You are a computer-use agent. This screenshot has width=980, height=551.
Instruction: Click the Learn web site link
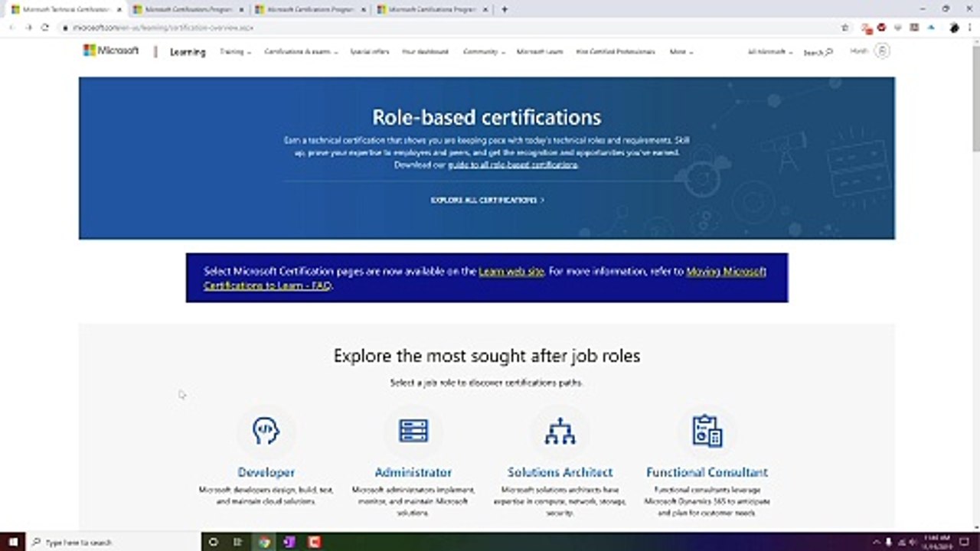pos(511,271)
